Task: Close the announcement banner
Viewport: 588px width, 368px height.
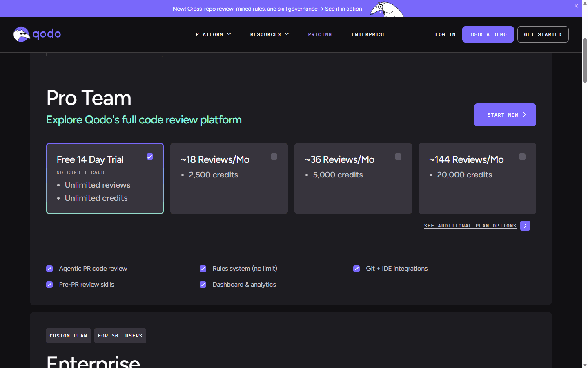Action: [576, 6]
